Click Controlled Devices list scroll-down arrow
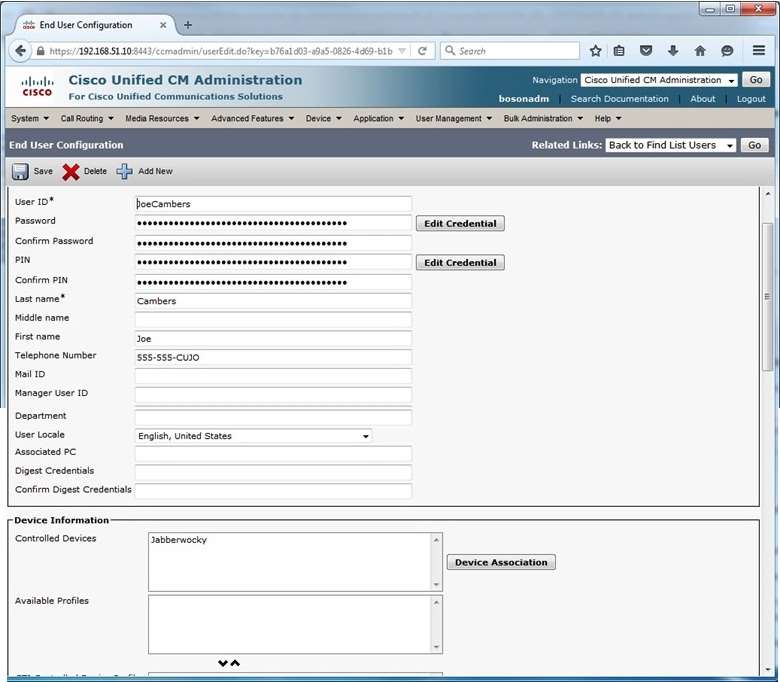Screen dimensions: 780x682 click(436, 585)
